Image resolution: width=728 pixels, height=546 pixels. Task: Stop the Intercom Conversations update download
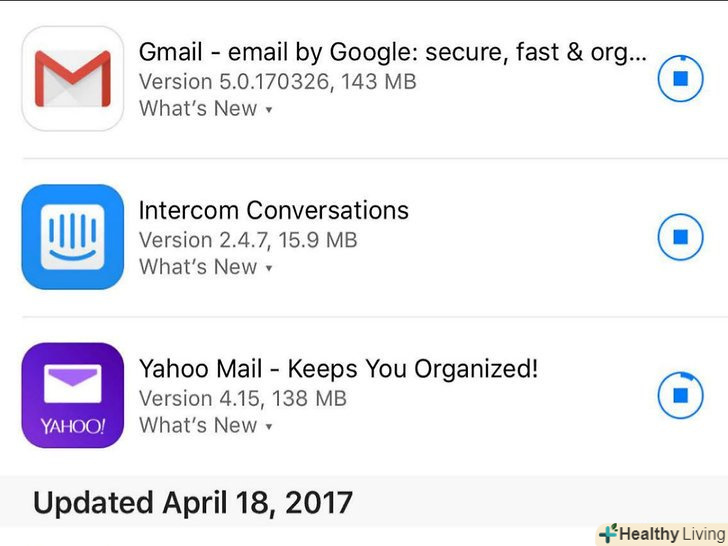680,238
